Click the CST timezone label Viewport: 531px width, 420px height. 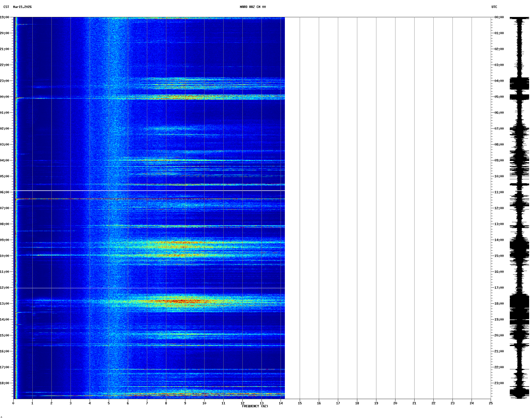pos(6,7)
